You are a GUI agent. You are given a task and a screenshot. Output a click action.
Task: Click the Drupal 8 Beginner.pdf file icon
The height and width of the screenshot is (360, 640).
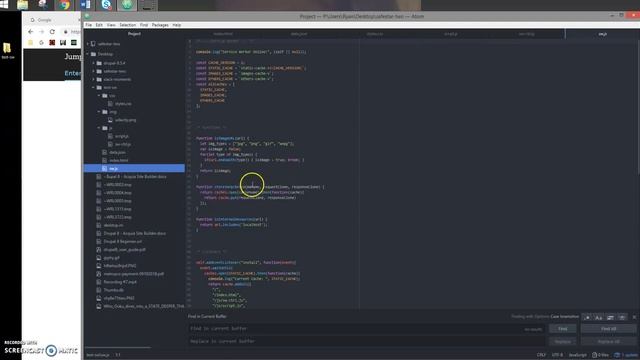coord(99,242)
